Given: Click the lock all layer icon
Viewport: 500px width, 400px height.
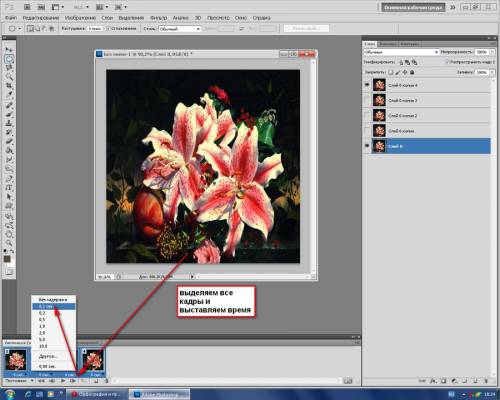Looking at the screenshot, I should tap(412, 72).
